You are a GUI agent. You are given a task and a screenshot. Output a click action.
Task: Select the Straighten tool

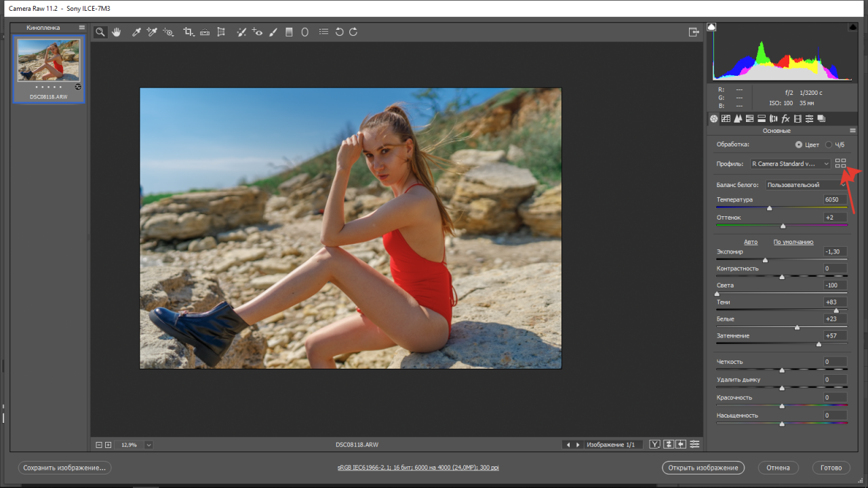tap(205, 32)
